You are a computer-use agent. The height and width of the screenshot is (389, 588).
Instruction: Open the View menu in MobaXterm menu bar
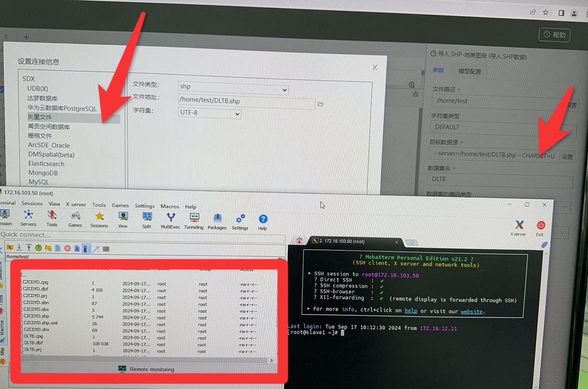54,203
